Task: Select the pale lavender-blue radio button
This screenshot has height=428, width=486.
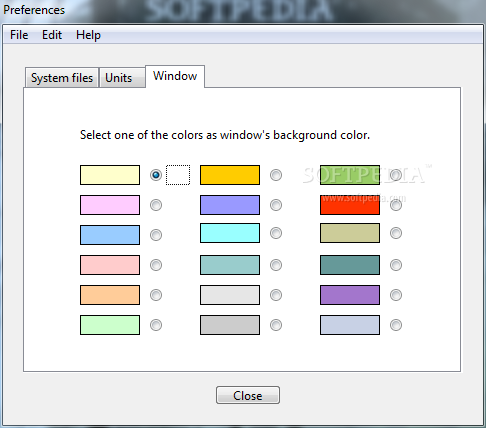Action: 396,325
